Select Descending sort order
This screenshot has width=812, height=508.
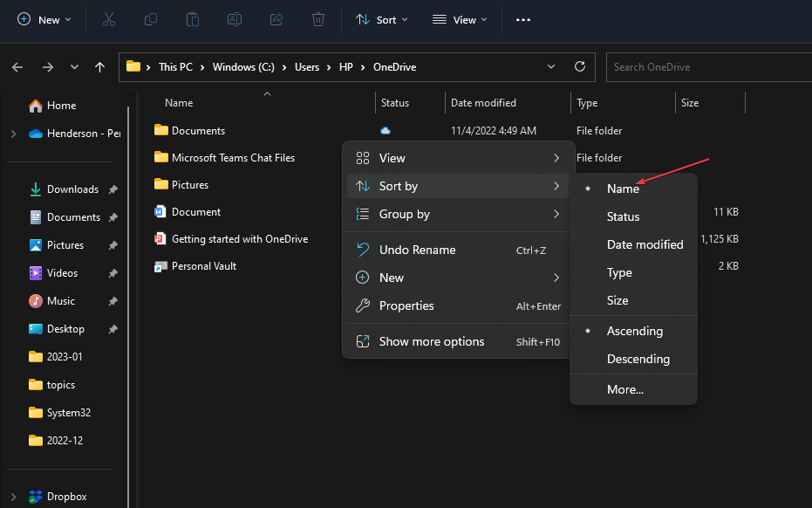point(638,359)
